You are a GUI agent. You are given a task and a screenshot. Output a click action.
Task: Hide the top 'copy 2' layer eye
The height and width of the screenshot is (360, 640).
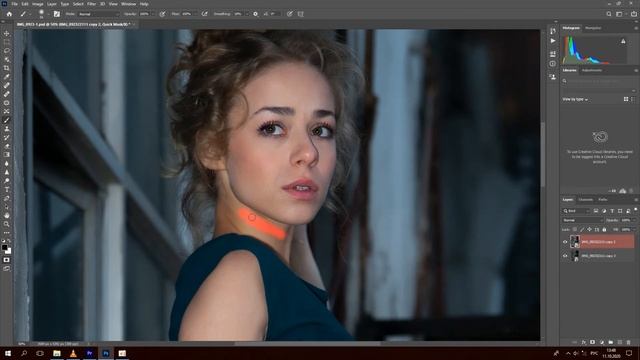pos(565,242)
